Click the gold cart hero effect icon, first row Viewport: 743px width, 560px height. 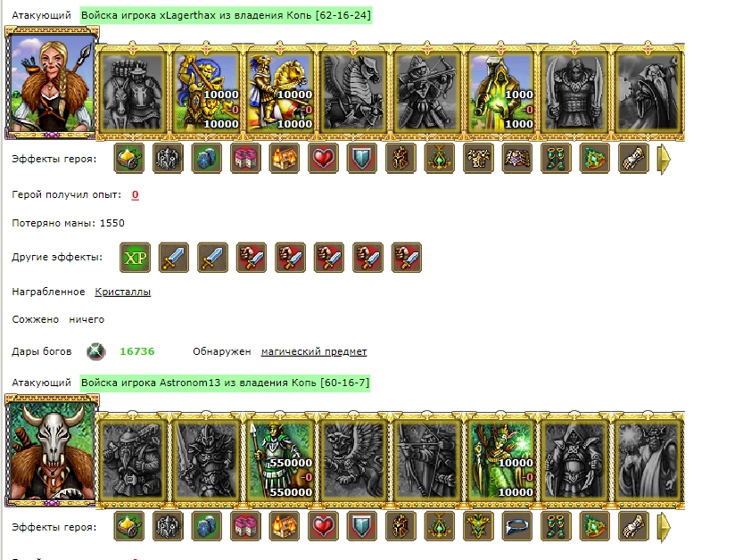[128, 158]
